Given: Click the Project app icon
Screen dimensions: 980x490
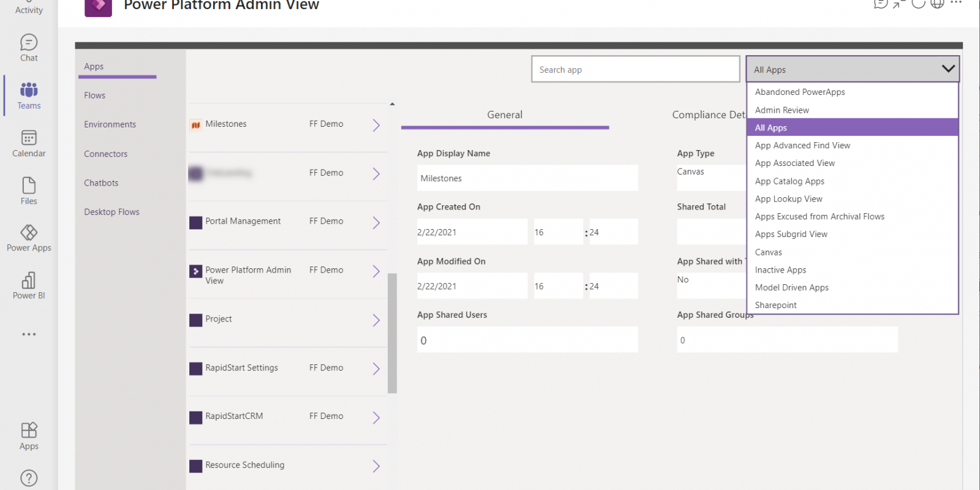Looking at the screenshot, I should [196, 320].
